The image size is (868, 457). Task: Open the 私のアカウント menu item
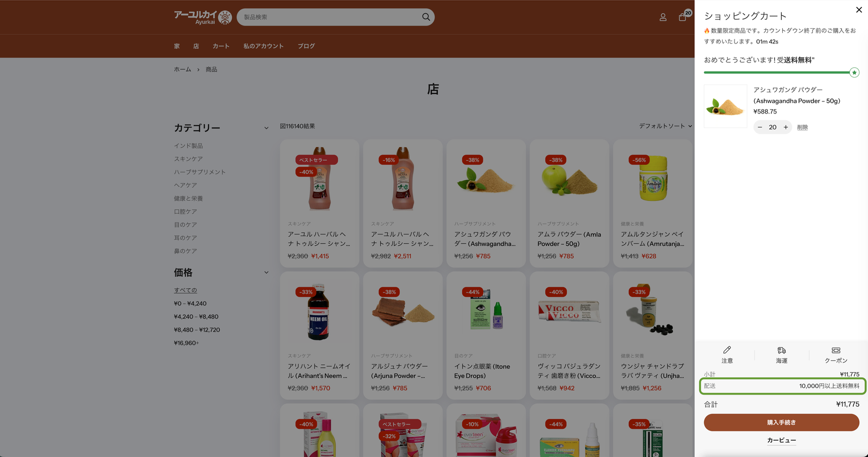coord(263,46)
